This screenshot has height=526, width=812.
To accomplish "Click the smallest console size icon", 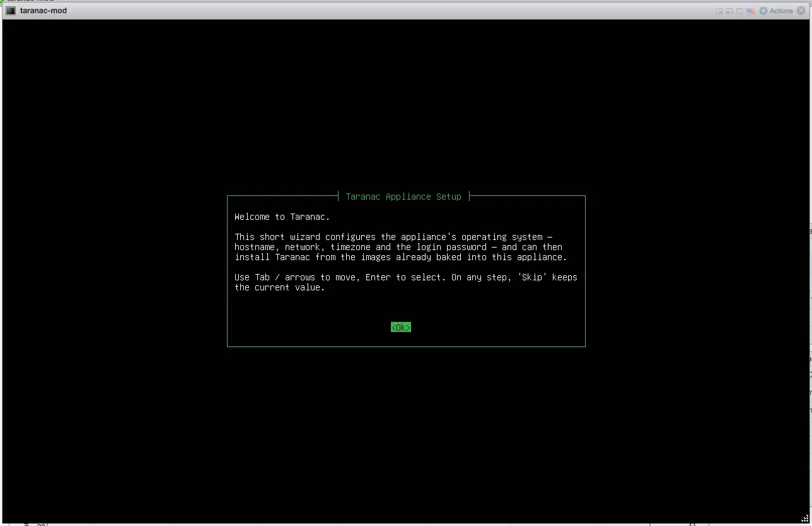I will 719,11.
